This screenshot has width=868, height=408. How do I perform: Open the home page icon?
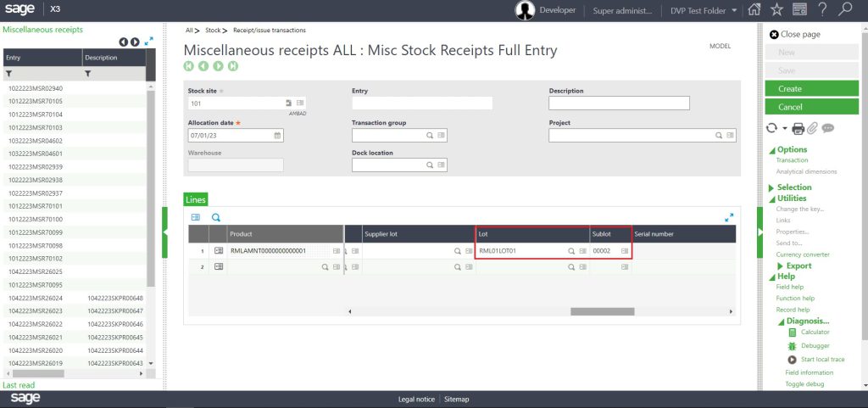click(x=754, y=10)
